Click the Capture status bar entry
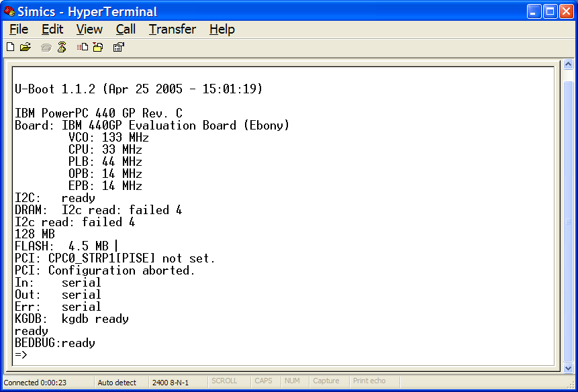Image resolution: width=578 pixels, height=392 pixels. (x=326, y=381)
